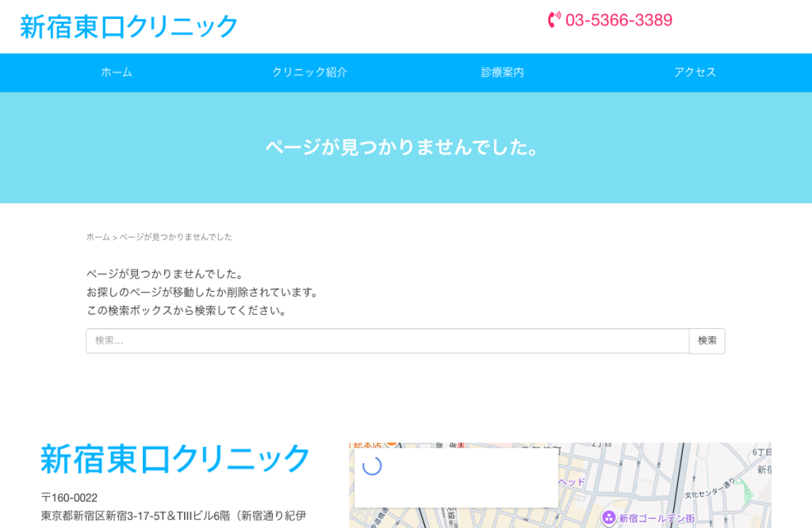Click the ホーム breadcrumb link
812x528 pixels.
click(98, 237)
